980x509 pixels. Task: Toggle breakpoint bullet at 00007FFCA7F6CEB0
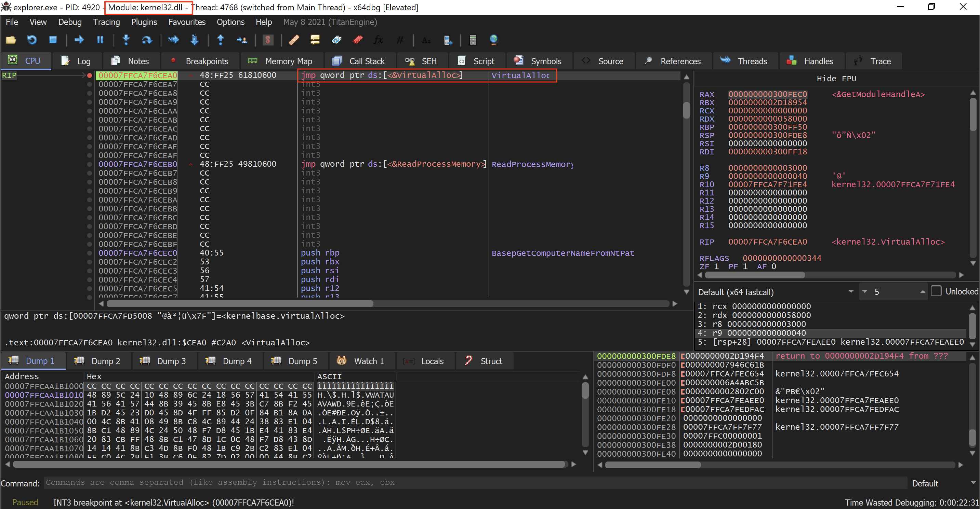tap(89, 164)
